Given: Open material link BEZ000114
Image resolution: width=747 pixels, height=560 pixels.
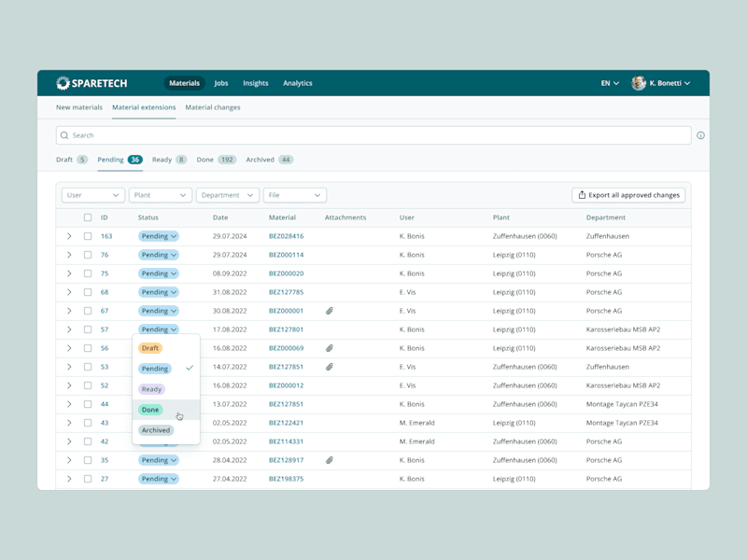Looking at the screenshot, I should (286, 255).
